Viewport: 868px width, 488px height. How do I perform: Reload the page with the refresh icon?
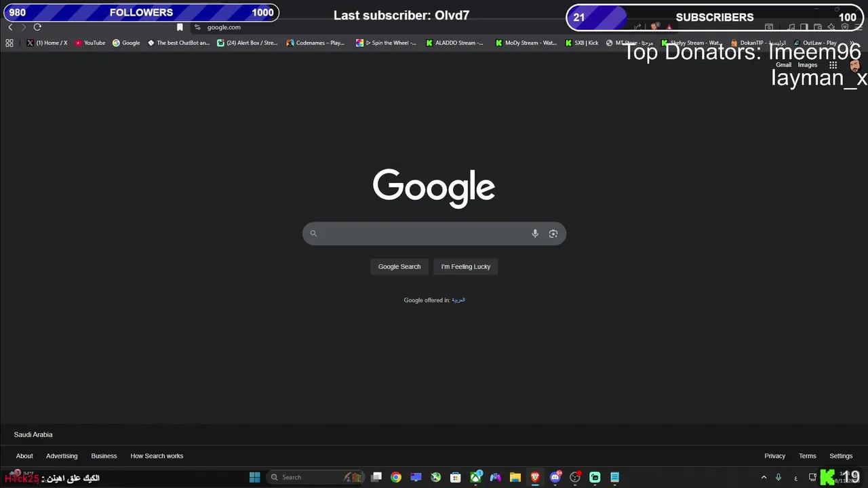pyautogui.click(x=37, y=27)
